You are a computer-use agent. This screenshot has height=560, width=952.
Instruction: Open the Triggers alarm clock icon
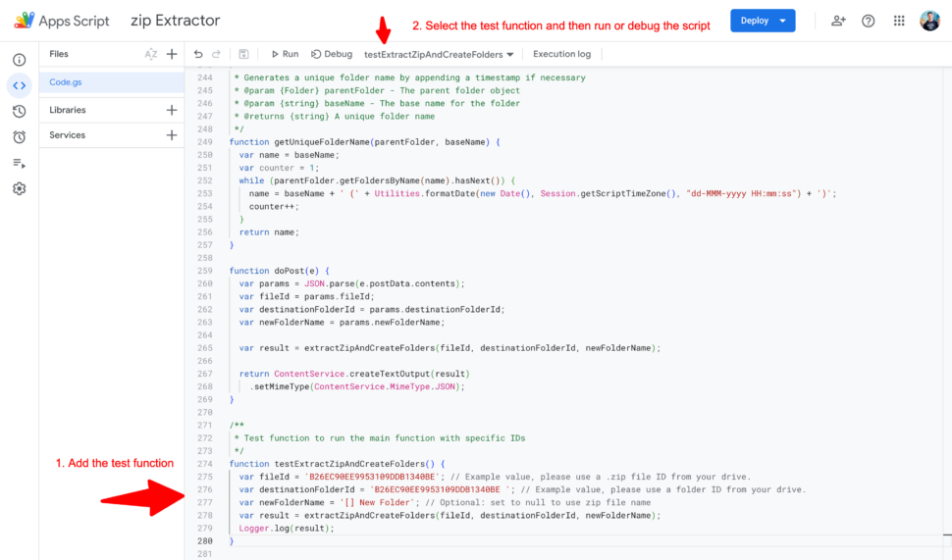coord(19,136)
